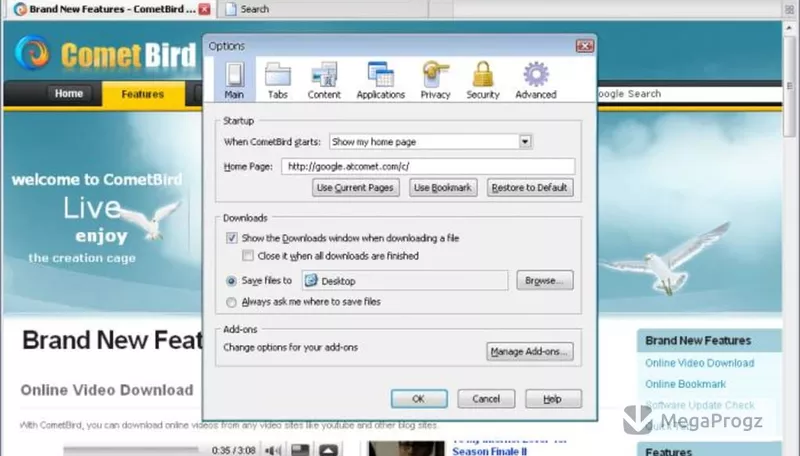The height and width of the screenshot is (456, 800).
Task: Open the Main options pane
Action: (x=234, y=80)
